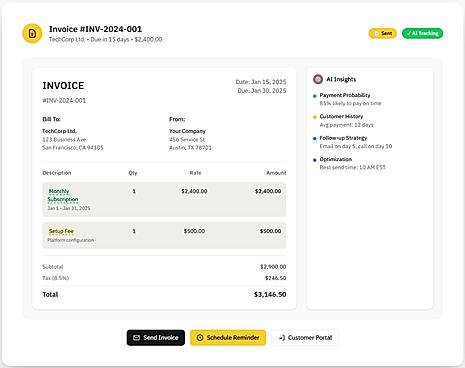Click the green Payment Probability dot

pyautogui.click(x=315, y=96)
